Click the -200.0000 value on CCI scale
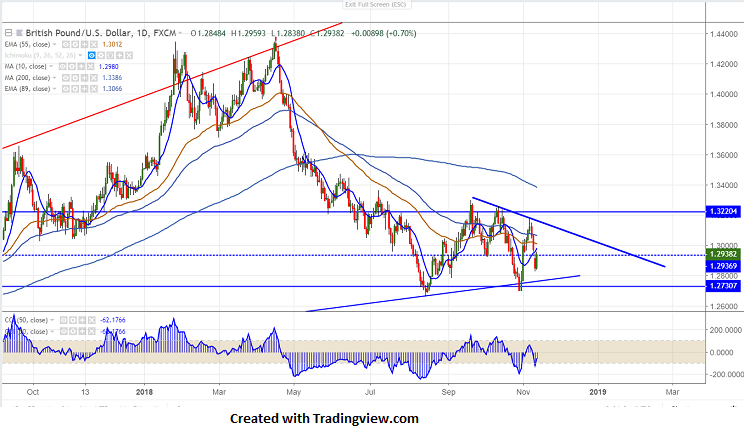The width and height of the screenshot is (744, 434). click(x=724, y=374)
